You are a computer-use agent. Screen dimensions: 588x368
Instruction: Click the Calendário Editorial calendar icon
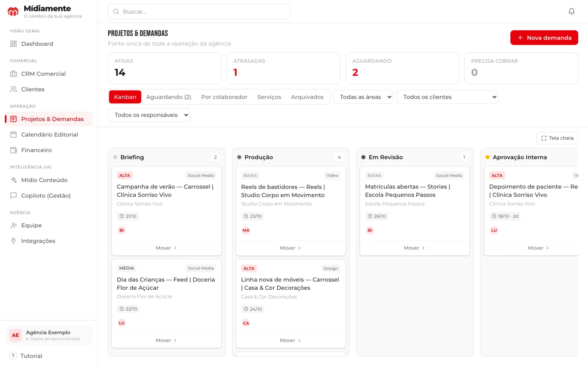click(x=14, y=134)
